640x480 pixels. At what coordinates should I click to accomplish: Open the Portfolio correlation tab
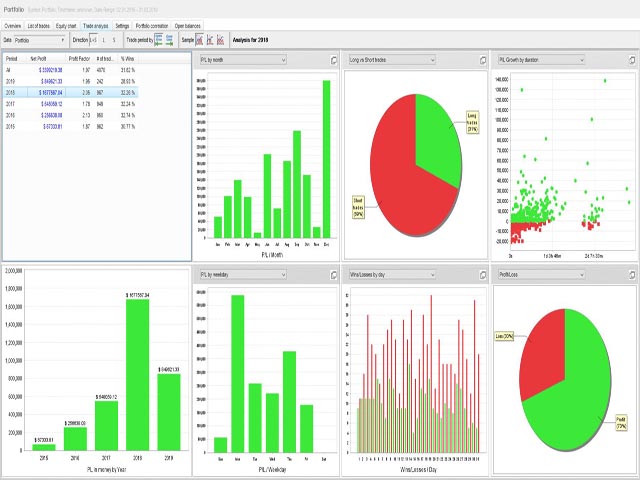pos(152,23)
